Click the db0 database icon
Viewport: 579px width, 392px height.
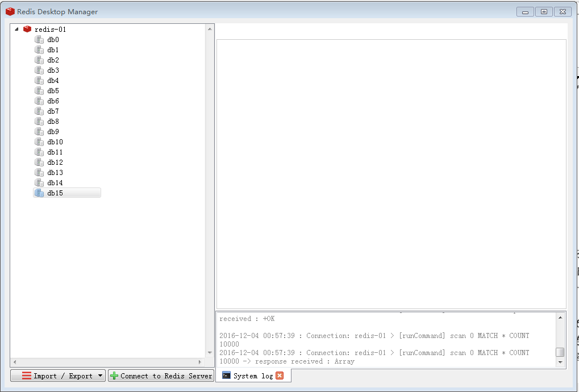click(39, 40)
